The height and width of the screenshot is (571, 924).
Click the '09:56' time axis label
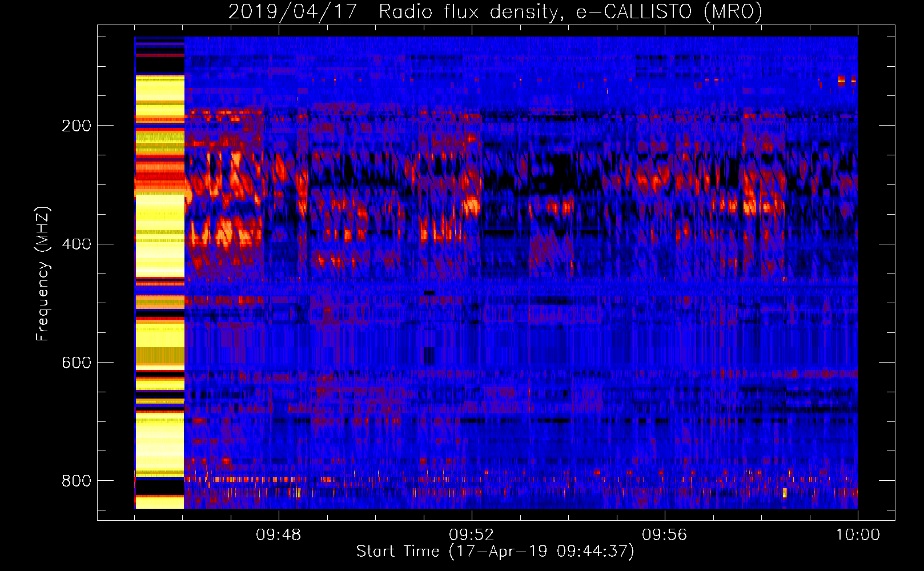coord(664,535)
